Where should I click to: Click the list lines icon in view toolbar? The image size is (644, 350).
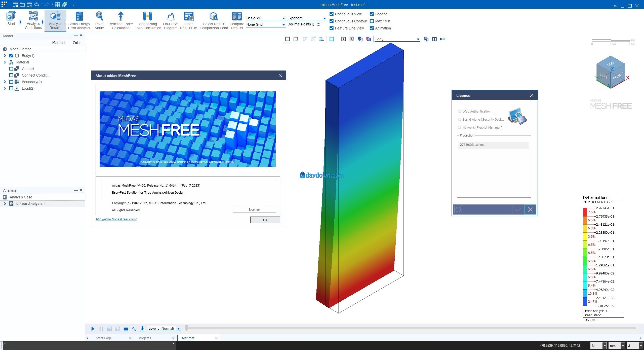(321, 39)
